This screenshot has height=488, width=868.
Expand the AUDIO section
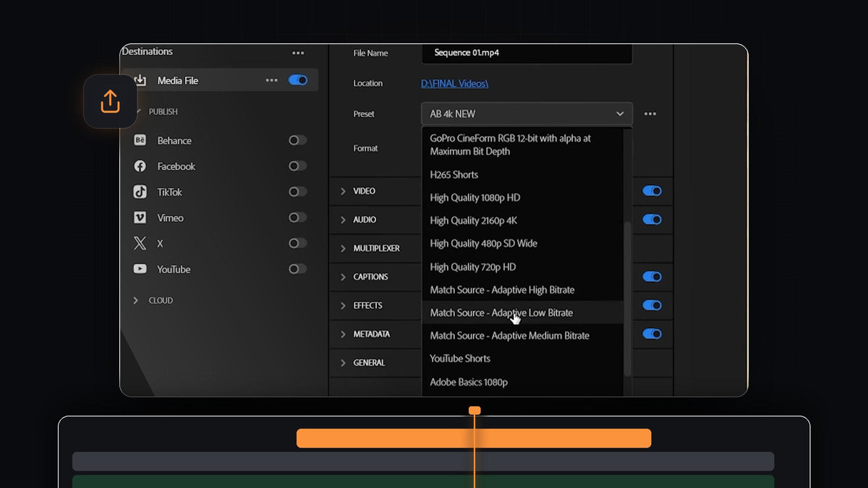click(343, 220)
